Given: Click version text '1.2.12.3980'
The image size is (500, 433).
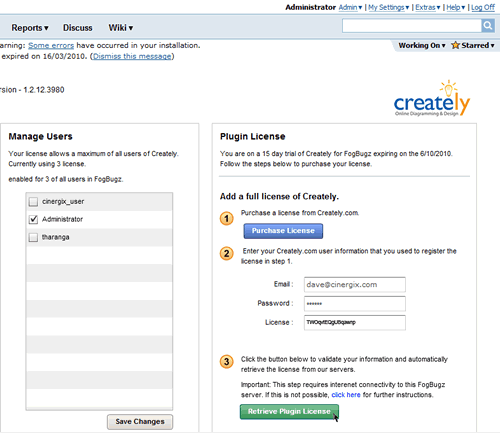Looking at the screenshot, I should 44,90.
